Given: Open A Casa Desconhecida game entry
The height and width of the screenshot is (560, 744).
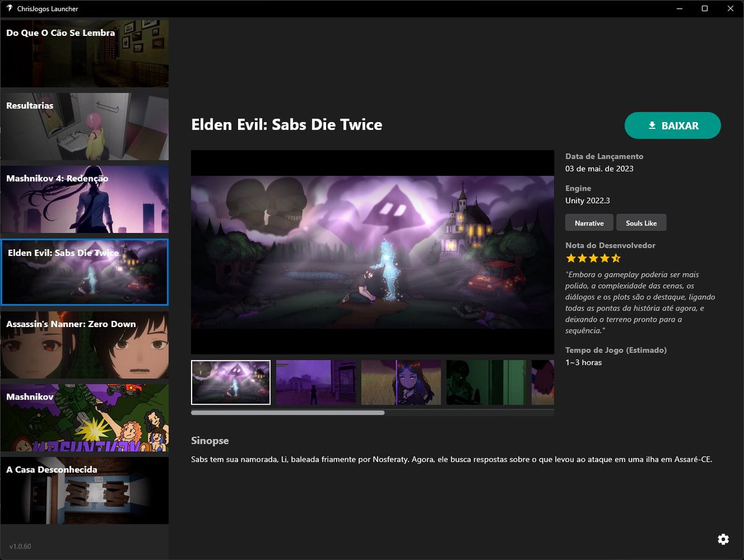Looking at the screenshot, I should coord(84,491).
